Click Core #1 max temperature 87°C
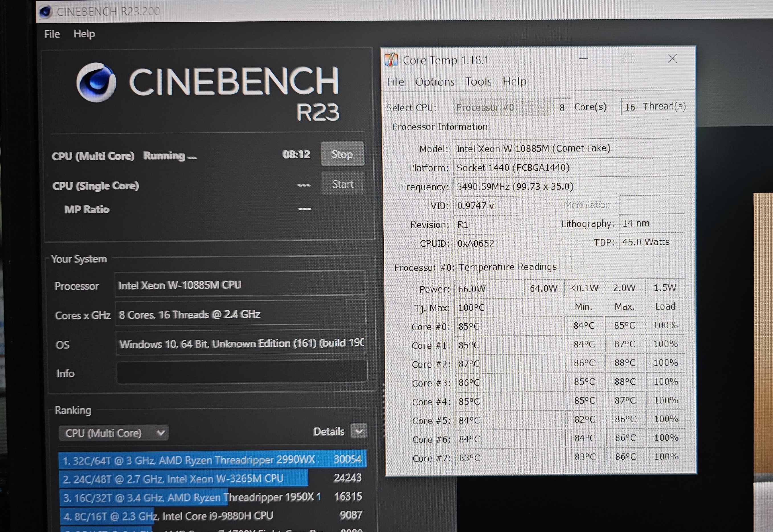 pos(625,344)
